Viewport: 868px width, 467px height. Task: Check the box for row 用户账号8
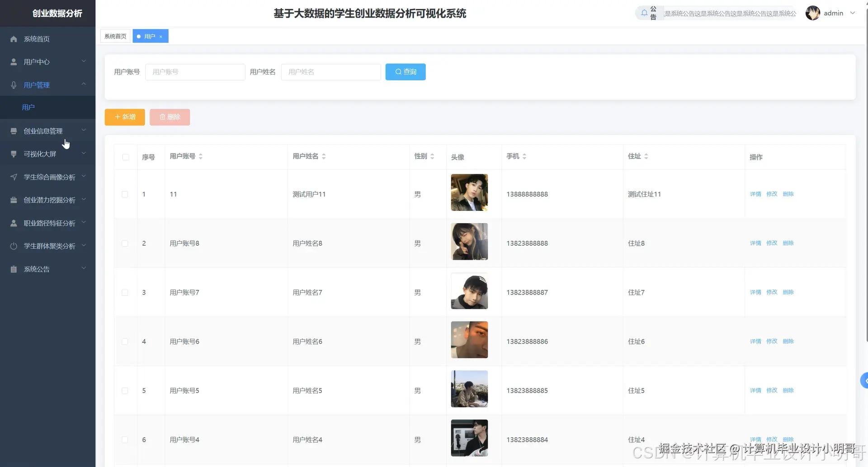point(125,243)
